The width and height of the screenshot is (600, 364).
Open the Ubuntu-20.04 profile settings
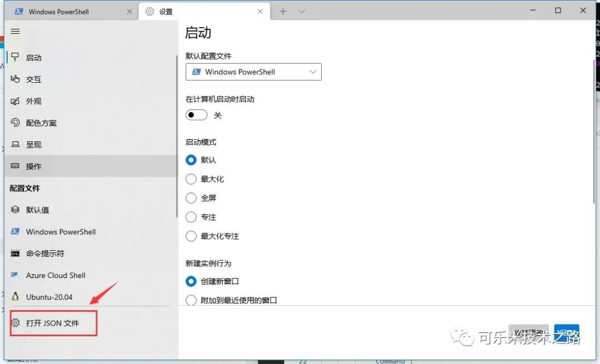coord(50,297)
